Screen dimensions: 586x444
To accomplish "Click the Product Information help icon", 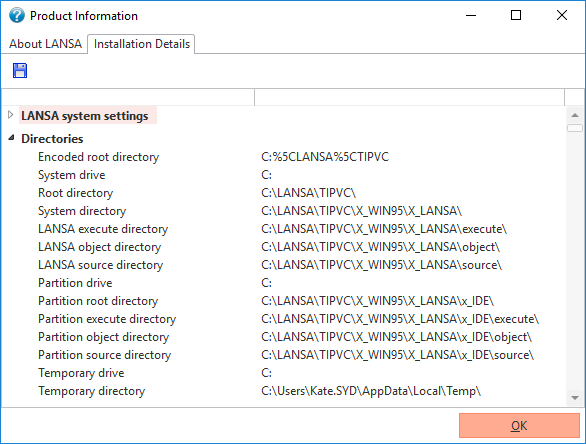I will pyautogui.click(x=17, y=15).
